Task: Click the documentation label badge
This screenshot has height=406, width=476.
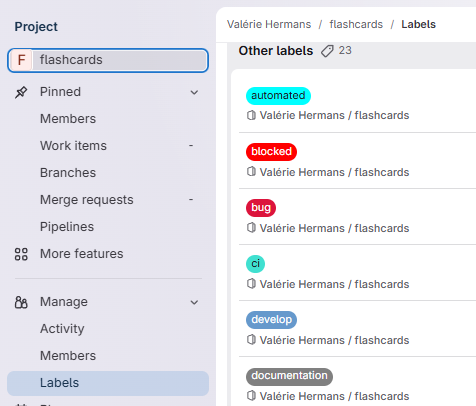Action: [289, 377]
